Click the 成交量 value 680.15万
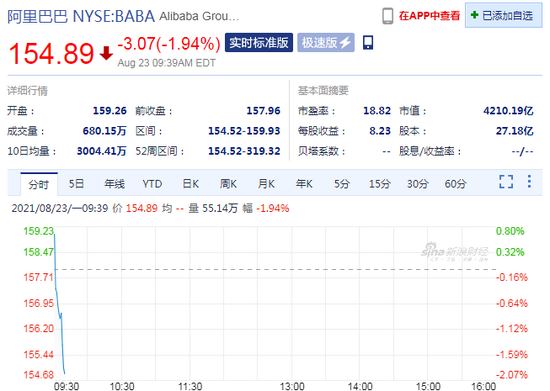 (x=105, y=131)
